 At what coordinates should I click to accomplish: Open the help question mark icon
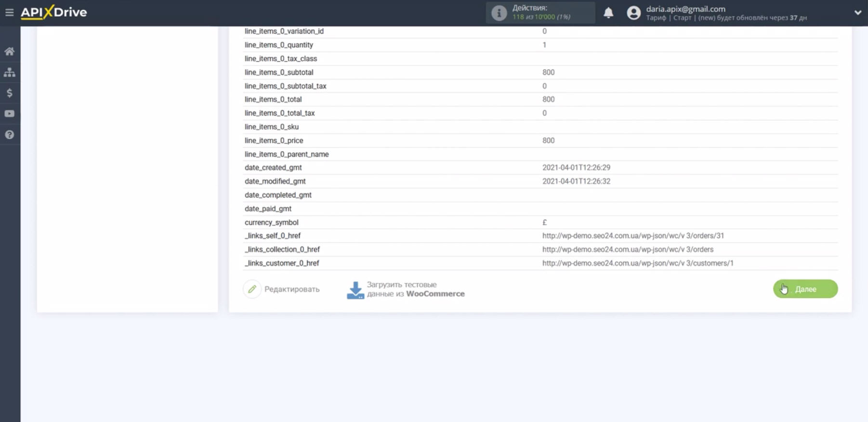10,134
